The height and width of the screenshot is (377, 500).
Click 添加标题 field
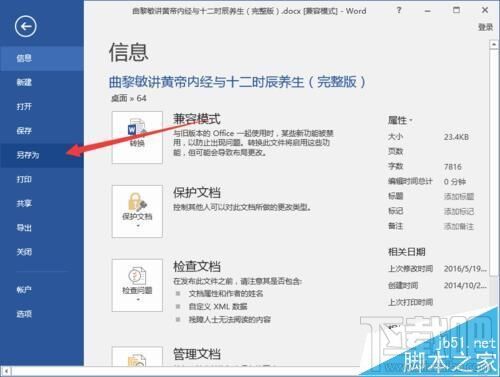459,196
